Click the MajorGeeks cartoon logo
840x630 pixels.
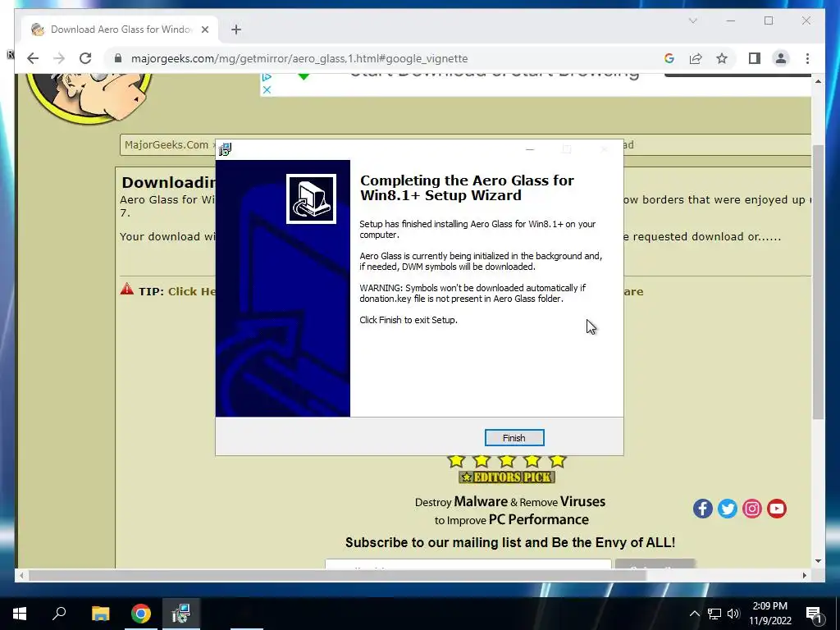click(x=90, y=98)
